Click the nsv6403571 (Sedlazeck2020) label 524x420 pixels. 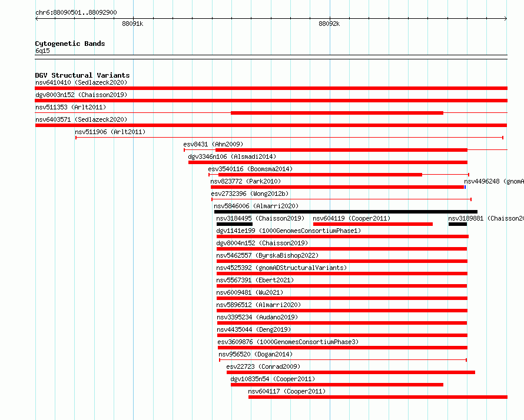click(x=81, y=119)
